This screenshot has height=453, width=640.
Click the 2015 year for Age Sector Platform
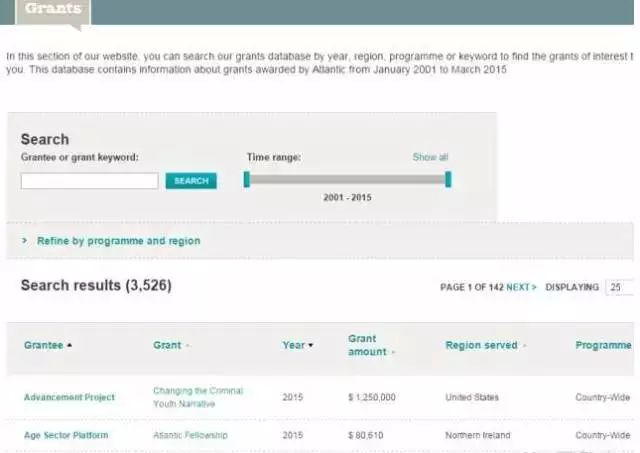293,435
